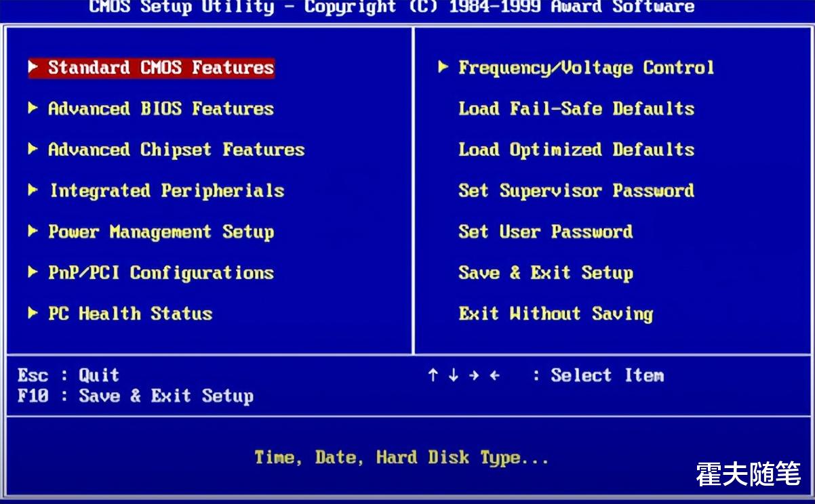This screenshot has width=815, height=504.
Task: Go to Integrated Peripherals
Action: click(167, 191)
